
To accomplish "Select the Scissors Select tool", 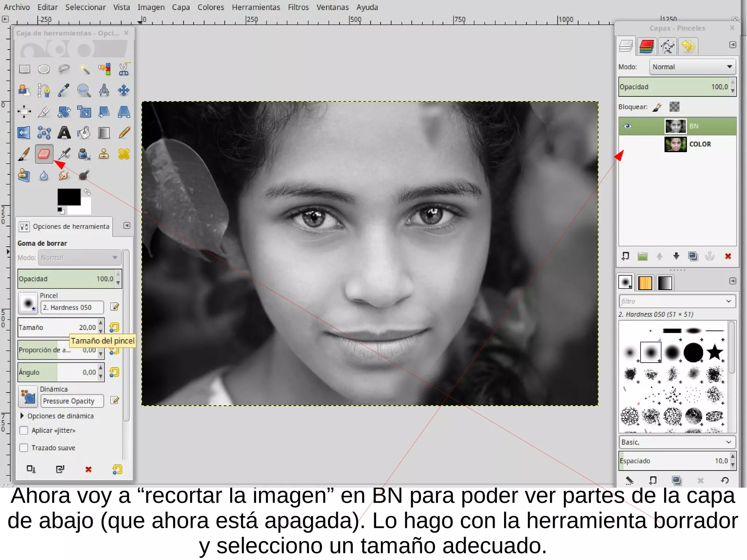I will 124,69.
